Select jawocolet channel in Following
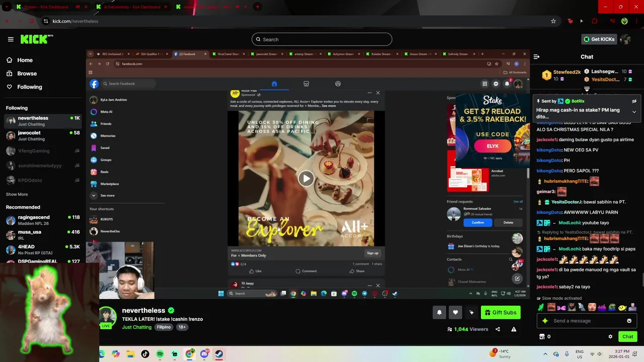644x362 pixels. [x=42, y=136]
